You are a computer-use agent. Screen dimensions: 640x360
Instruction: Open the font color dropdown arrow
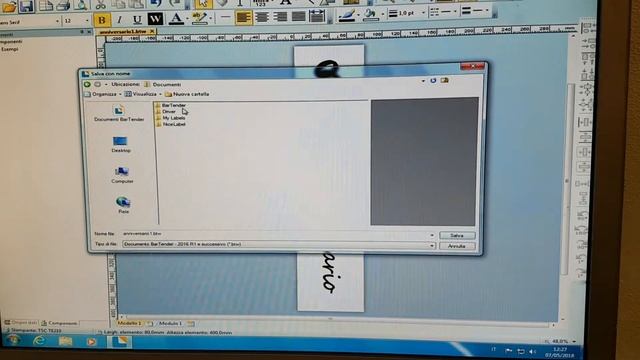coord(187,18)
